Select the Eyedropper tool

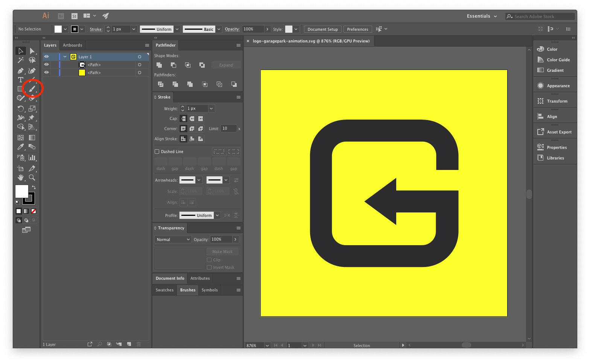point(21,147)
